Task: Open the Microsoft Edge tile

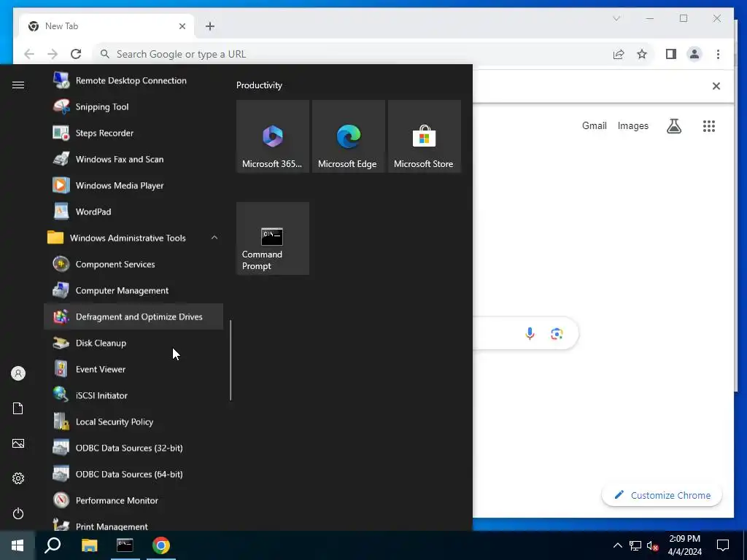Action: [349, 136]
